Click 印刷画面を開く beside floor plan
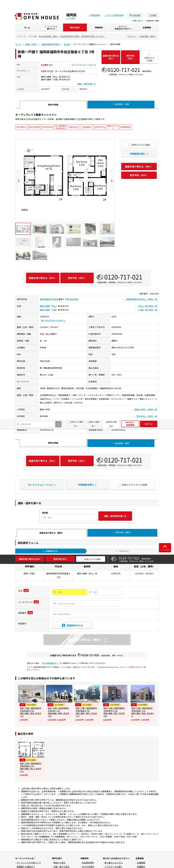The width and height of the screenshot is (174, 868). pyautogui.click(x=139, y=154)
